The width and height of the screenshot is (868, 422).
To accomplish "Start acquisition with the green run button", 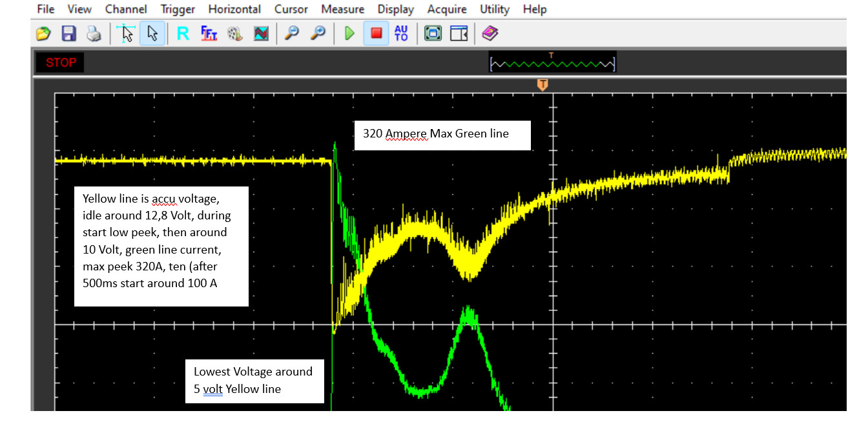I will 349,34.
